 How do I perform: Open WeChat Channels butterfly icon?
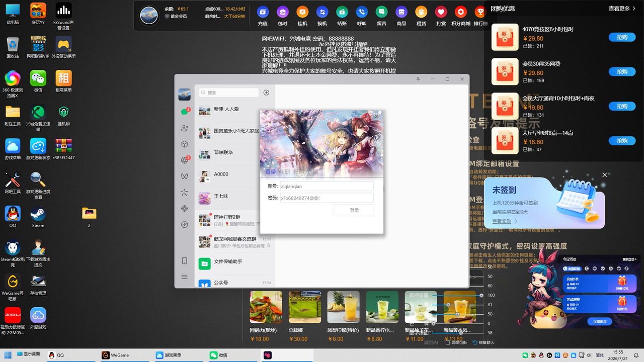[x=185, y=176]
